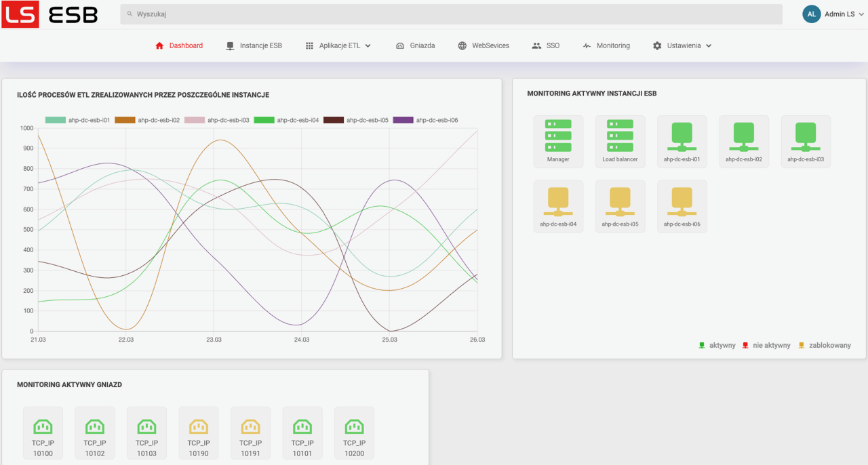Select the Load balancer icon
Viewport: 868px width, 465px height.
[620, 141]
